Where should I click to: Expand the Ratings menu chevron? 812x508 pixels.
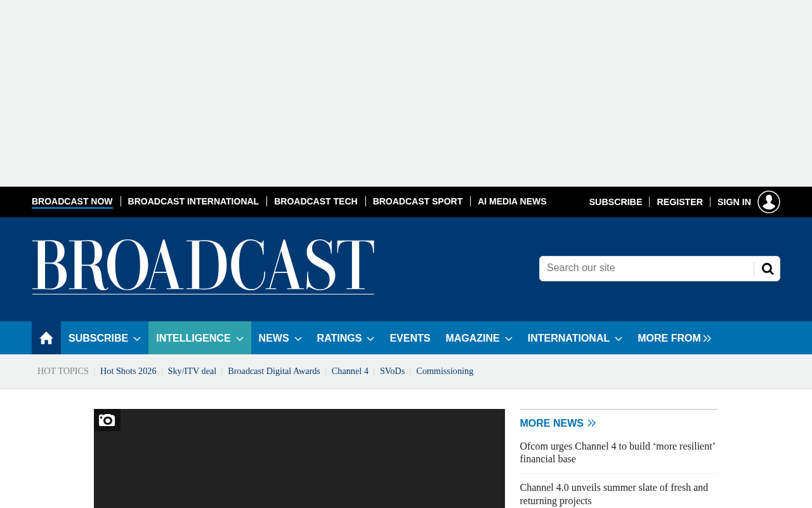pos(370,339)
